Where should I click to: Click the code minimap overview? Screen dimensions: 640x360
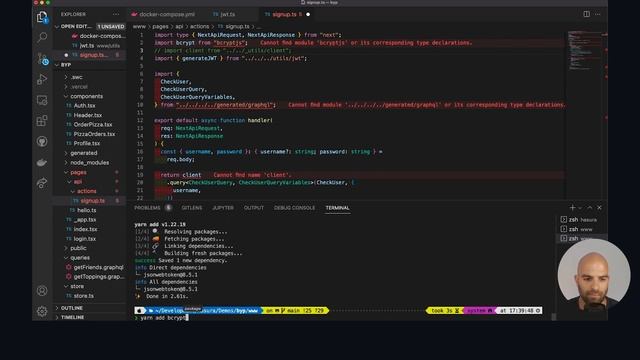click(586, 51)
